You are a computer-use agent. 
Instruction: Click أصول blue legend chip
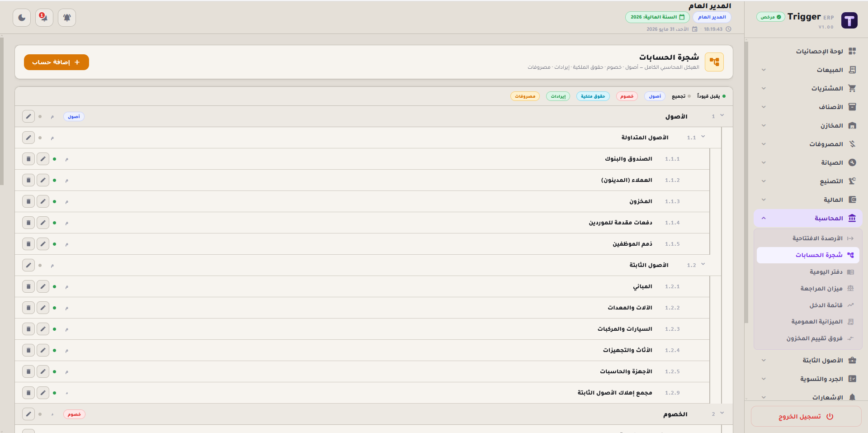[x=655, y=96]
